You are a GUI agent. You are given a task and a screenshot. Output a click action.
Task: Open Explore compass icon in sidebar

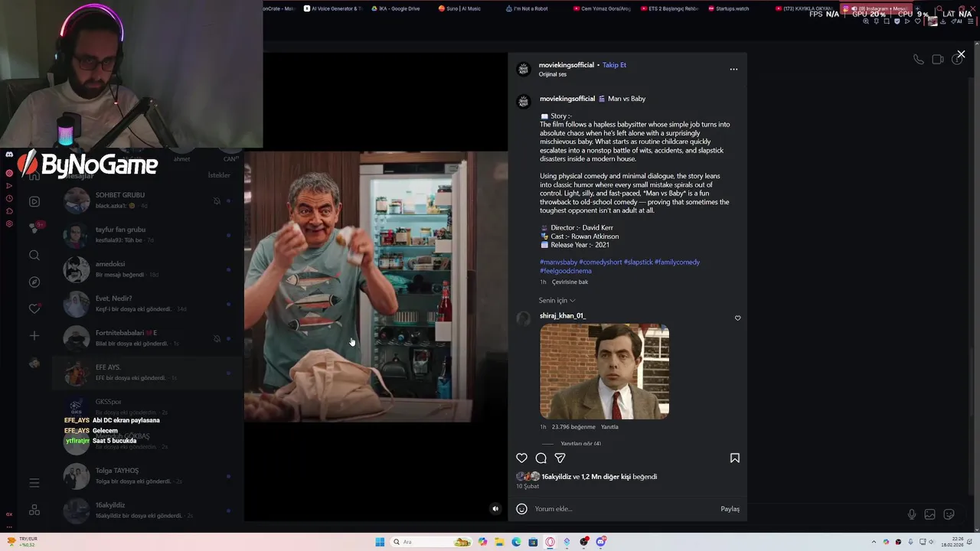(34, 282)
